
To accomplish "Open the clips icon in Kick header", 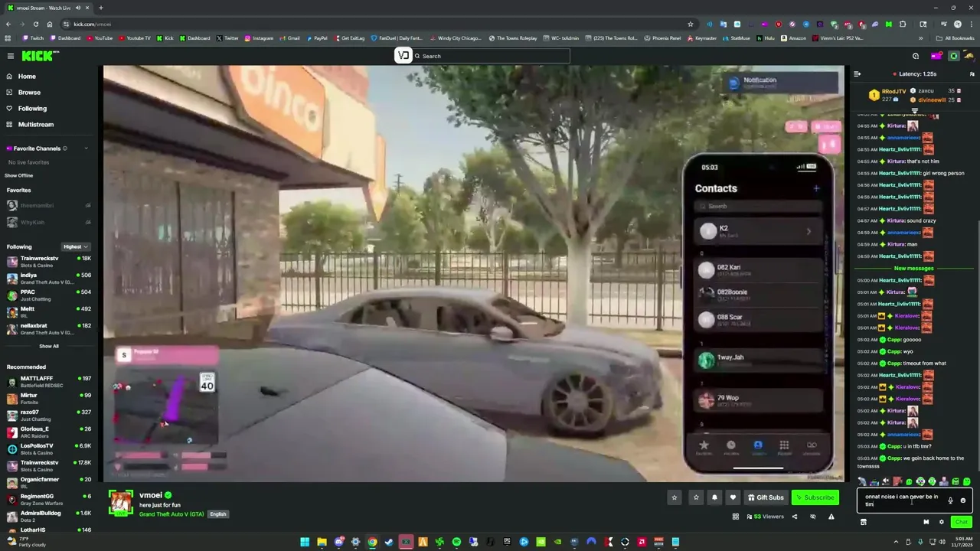I will [916, 56].
